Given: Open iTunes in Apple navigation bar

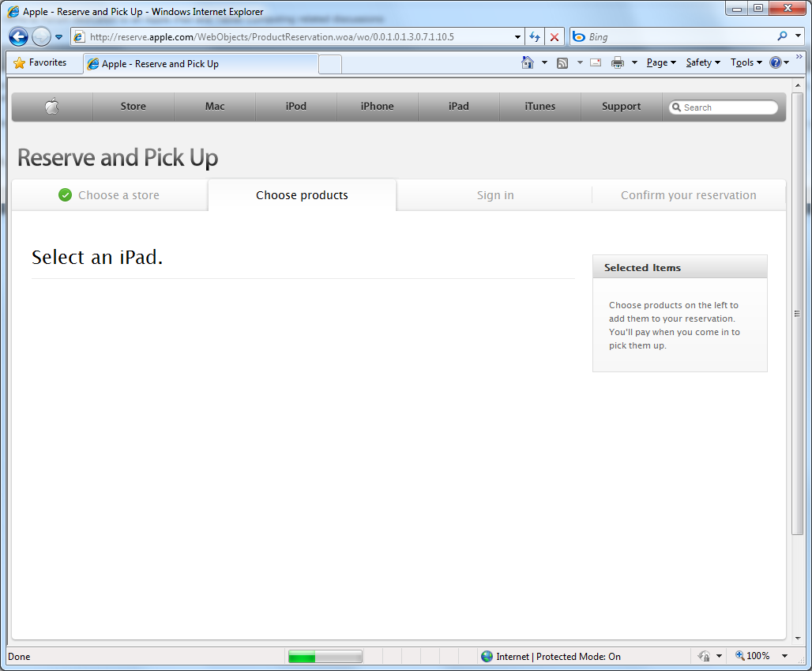Looking at the screenshot, I should (x=539, y=107).
